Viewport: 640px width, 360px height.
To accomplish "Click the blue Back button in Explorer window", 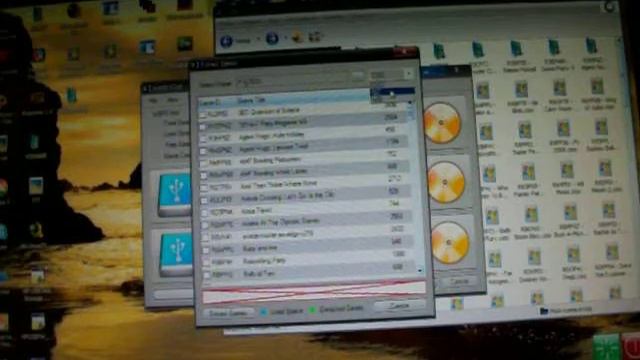I will click(x=227, y=41).
